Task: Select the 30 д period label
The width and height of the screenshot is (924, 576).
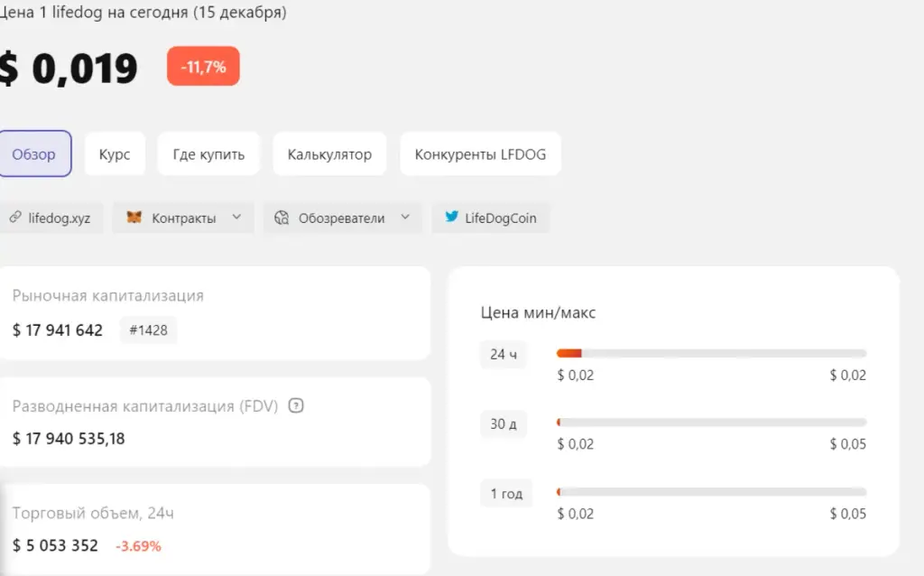Action: click(x=504, y=424)
